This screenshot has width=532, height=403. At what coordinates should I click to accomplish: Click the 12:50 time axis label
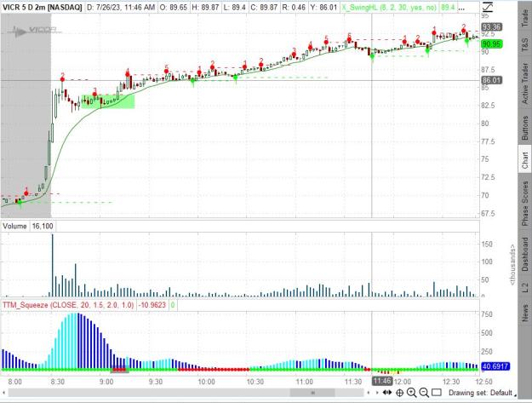[483, 382]
